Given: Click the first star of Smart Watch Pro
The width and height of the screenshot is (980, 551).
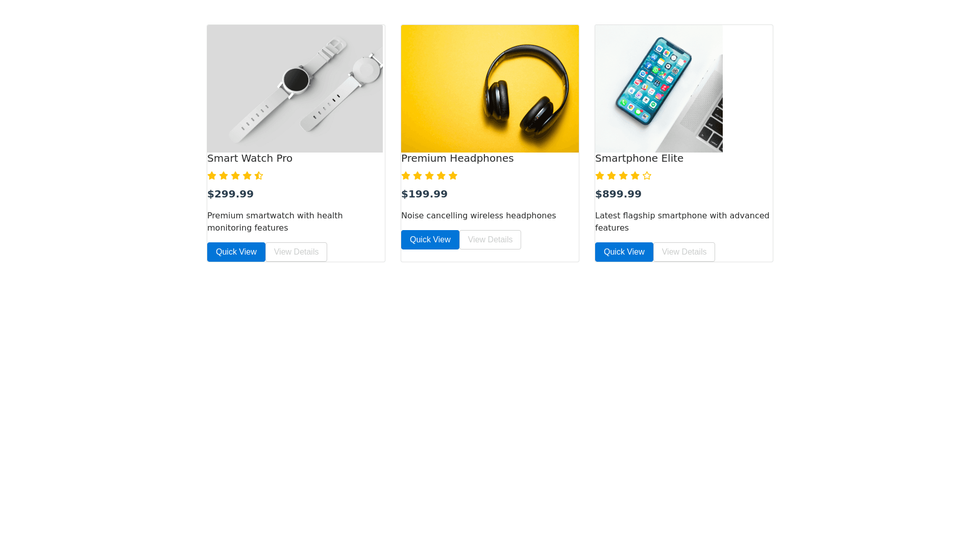Looking at the screenshot, I should click(x=212, y=176).
